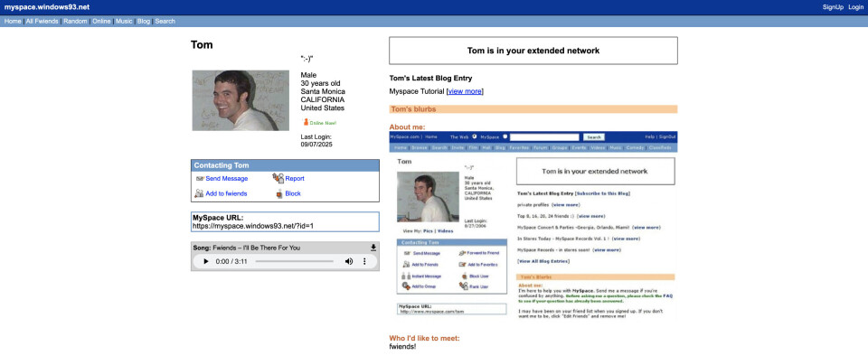Image resolution: width=868 pixels, height=356 pixels.
Task: Open the Music nav item
Action: pos(124,21)
